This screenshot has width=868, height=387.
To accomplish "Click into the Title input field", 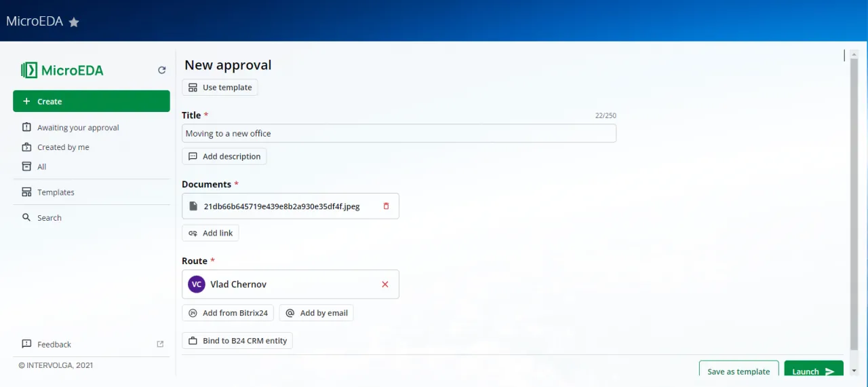I will (x=399, y=134).
